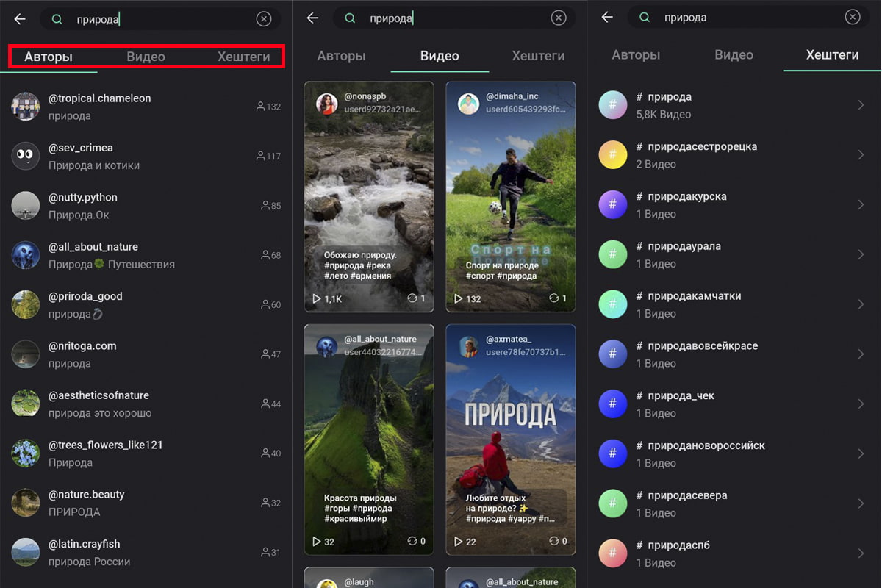Select the Авторы tab in the red outlined box
The width and height of the screenshot is (882, 588).
[x=49, y=57]
